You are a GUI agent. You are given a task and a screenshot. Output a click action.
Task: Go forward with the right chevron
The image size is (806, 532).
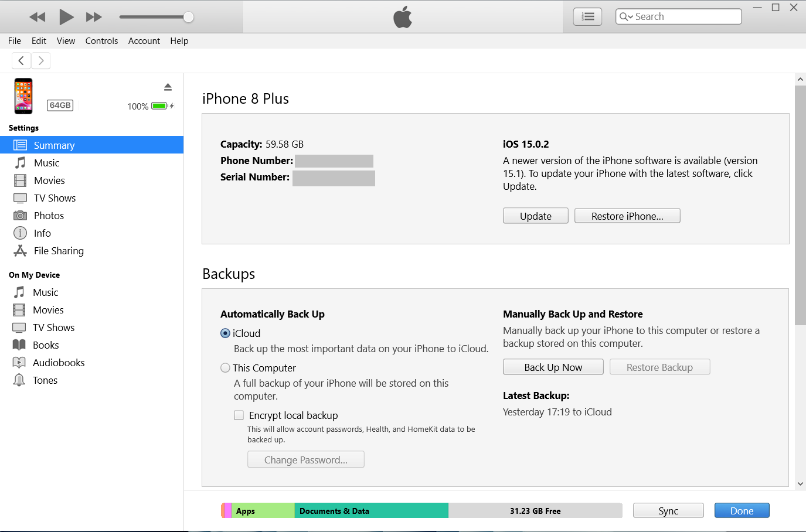(41, 60)
